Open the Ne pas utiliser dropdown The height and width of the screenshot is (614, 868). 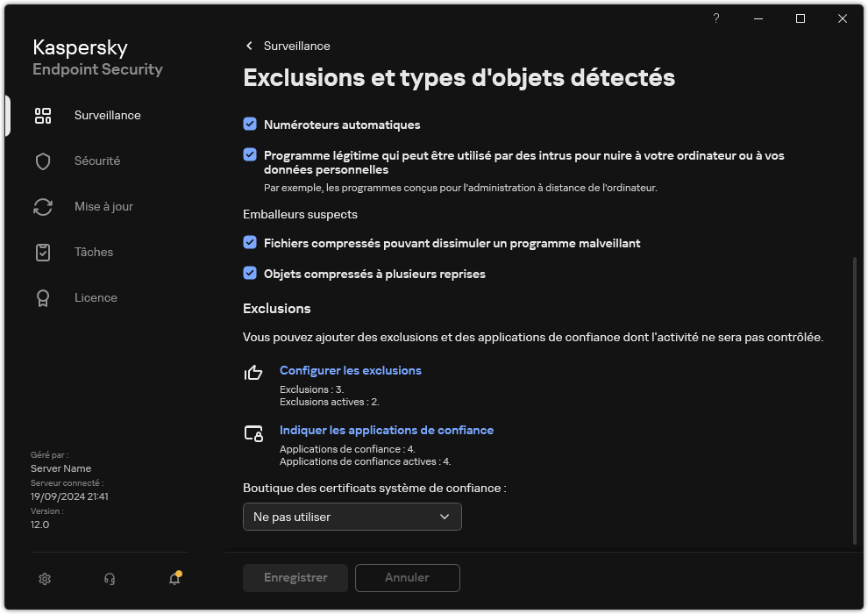point(352,517)
